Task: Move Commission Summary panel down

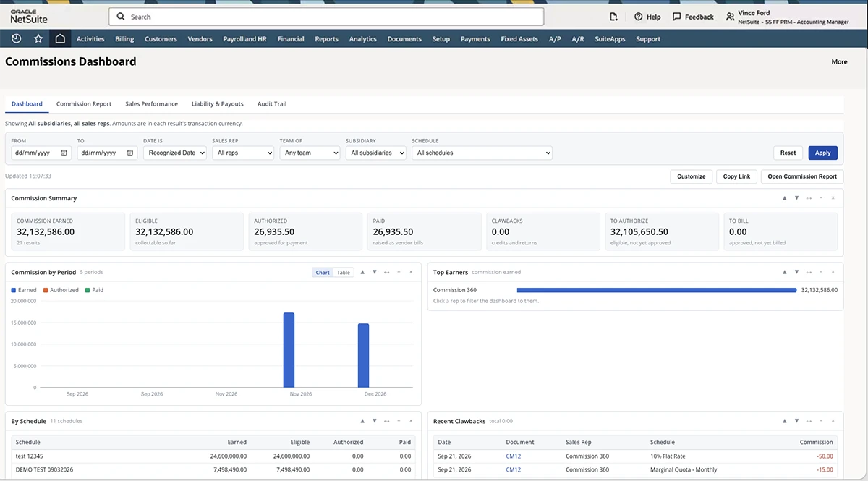Action: click(x=796, y=198)
